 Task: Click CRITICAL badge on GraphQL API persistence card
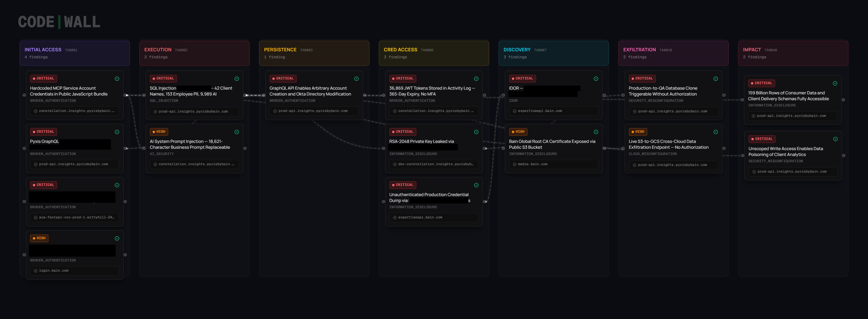(283, 78)
